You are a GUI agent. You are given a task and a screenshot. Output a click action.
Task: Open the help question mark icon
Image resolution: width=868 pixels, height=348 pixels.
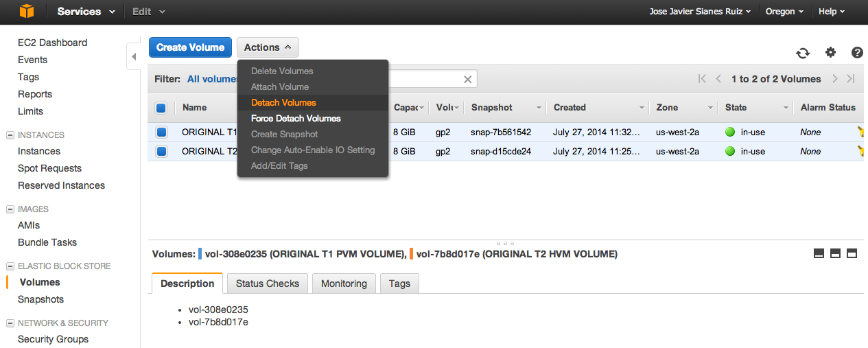857,52
